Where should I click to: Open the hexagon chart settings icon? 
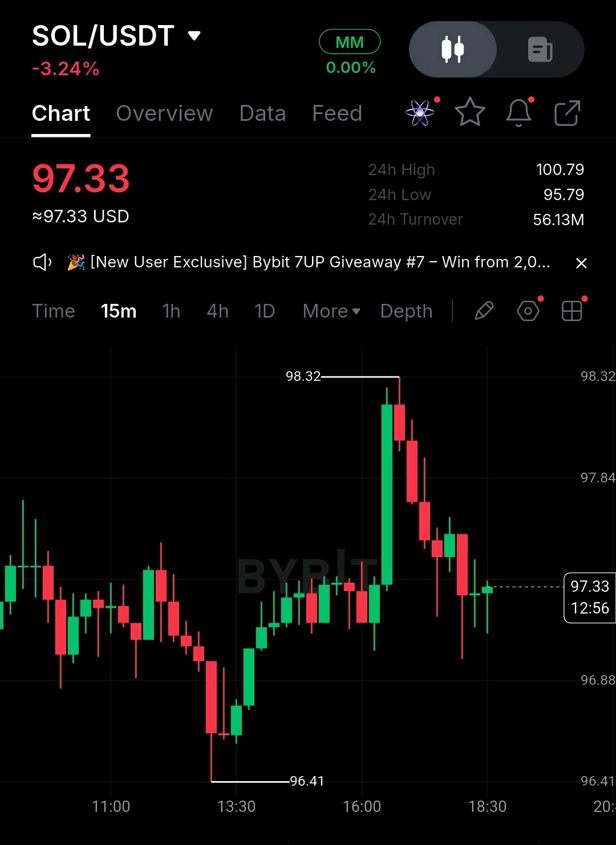(528, 311)
